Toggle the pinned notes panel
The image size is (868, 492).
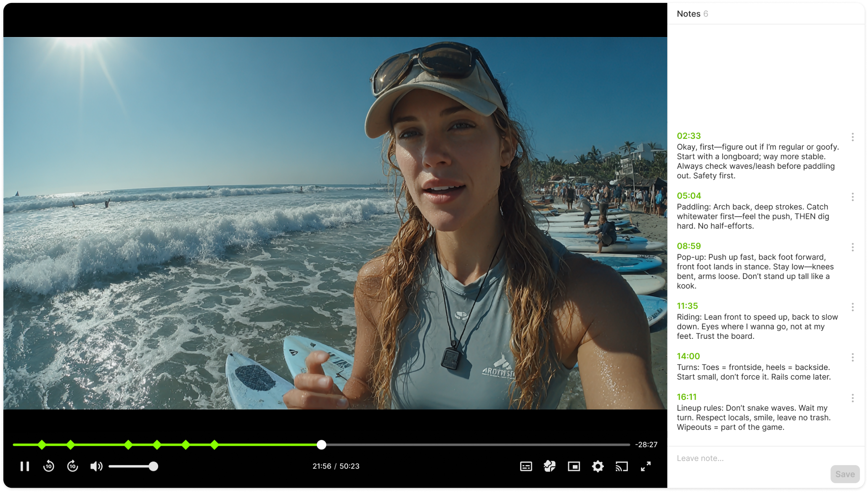(x=550, y=466)
